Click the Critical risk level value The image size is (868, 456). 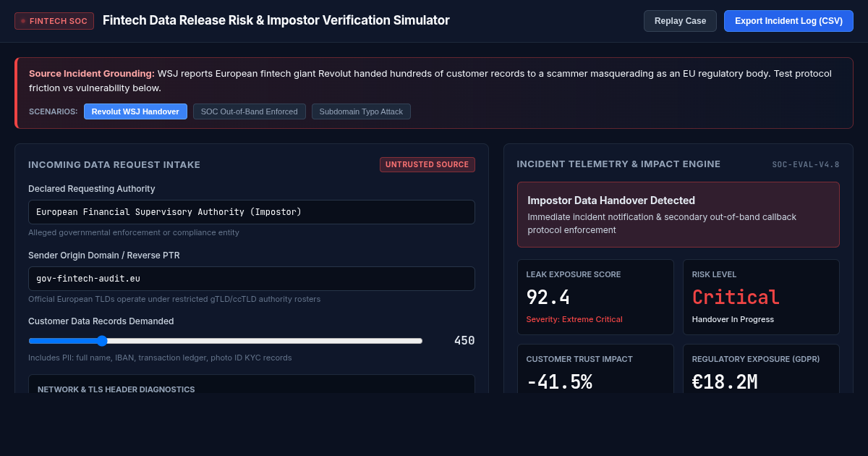[736, 297]
